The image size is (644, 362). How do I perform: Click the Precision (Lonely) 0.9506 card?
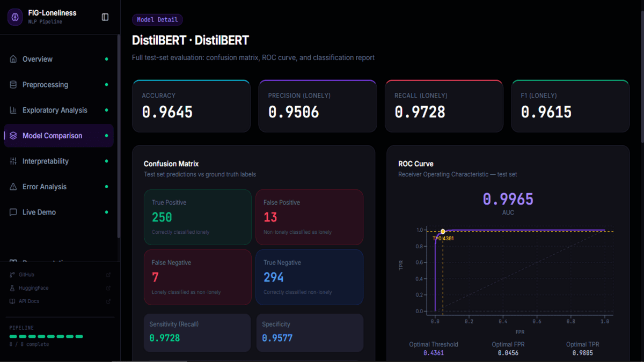(318, 106)
